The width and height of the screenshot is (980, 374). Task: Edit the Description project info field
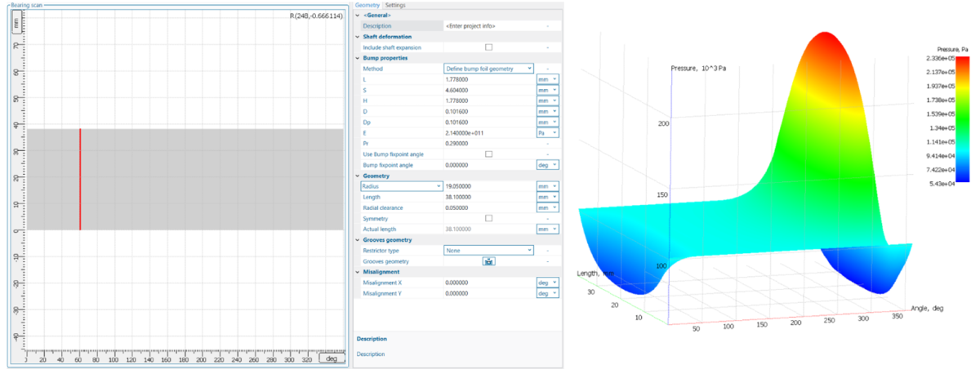488,26
